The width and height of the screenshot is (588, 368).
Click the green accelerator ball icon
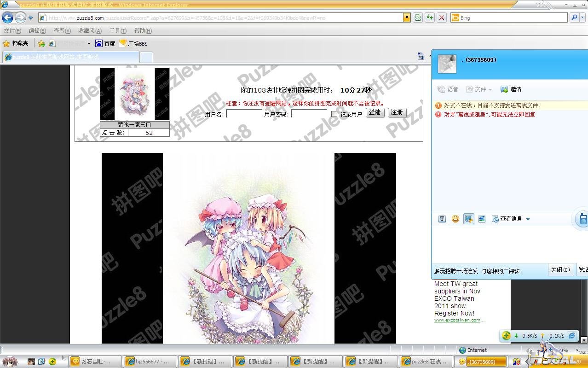tap(506, 336)
